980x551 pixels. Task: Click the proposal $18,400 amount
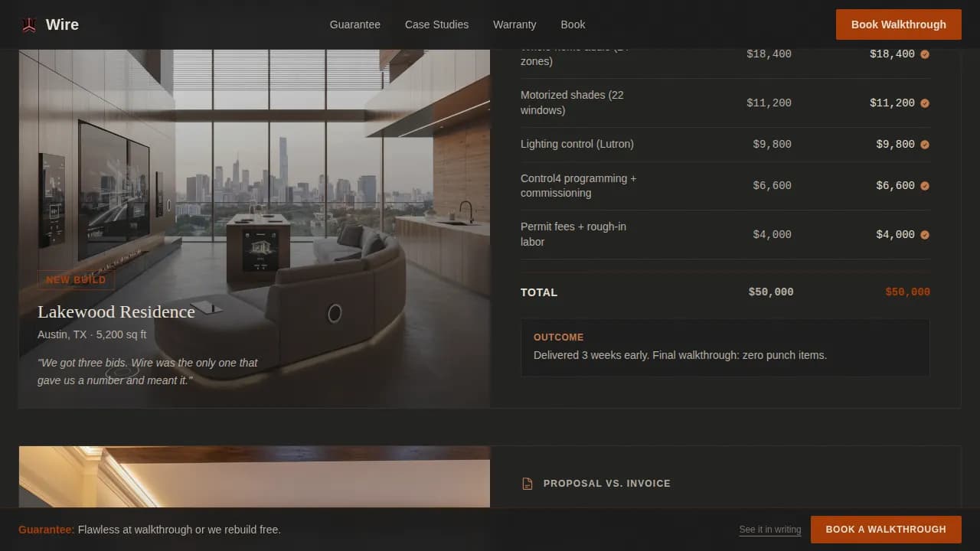point(769,54)
